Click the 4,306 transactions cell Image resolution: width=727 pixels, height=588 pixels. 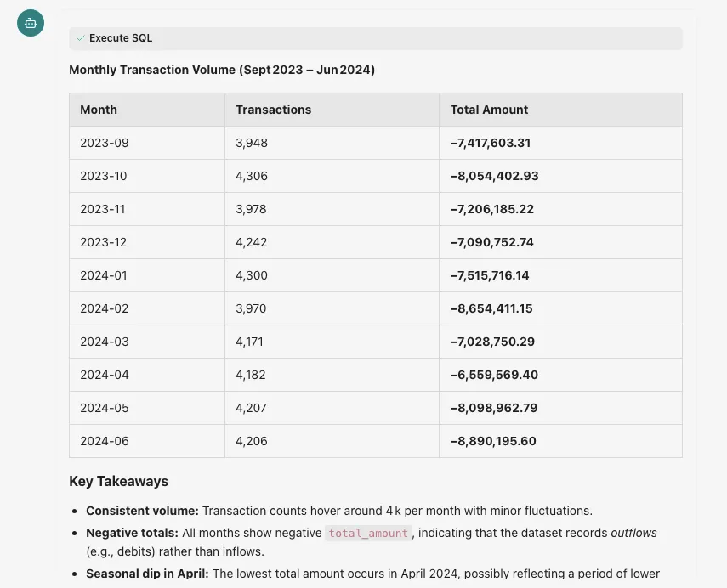pos(252,176)
